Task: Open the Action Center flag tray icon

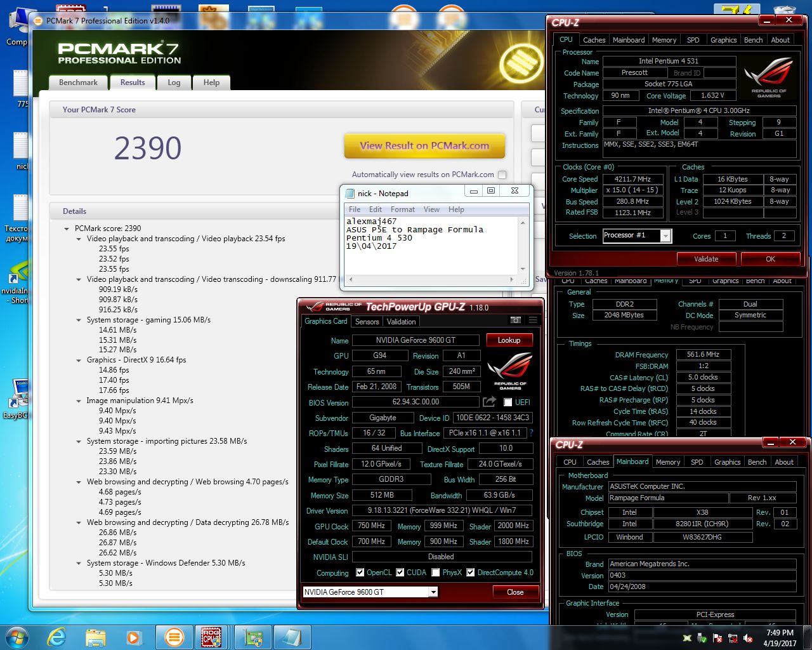Action: [x=717, y=638]
